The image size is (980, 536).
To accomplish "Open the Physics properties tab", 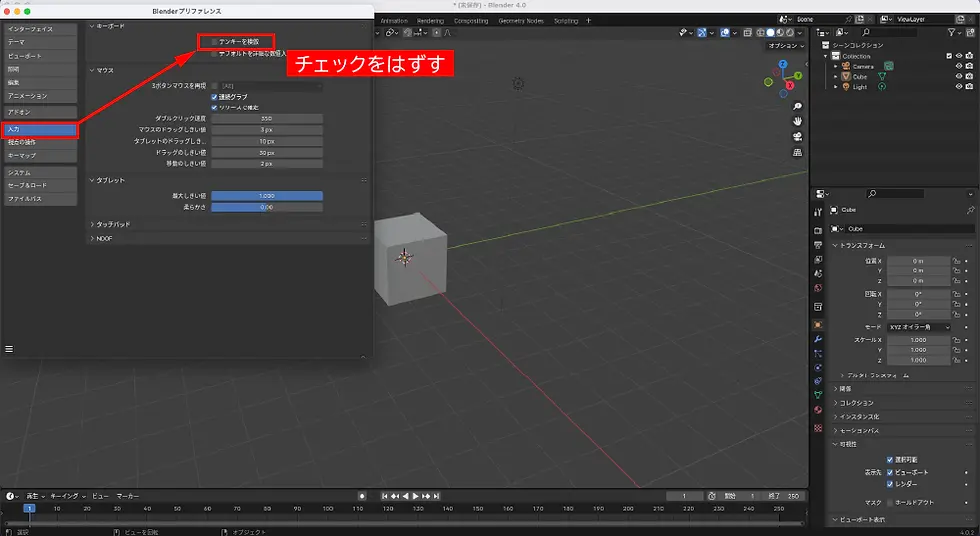I will pyautogui.click(x=818, y=367).
